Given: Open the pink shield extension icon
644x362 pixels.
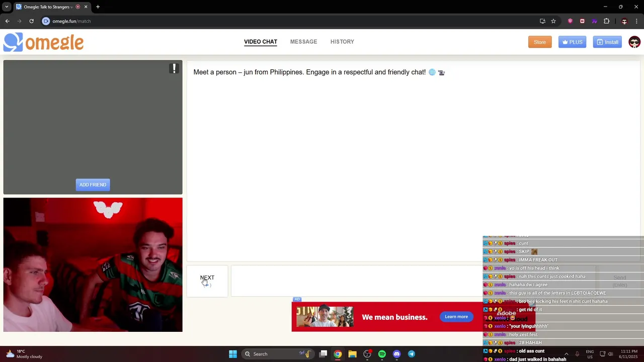Looking at the screenshot, I should point(570,21).
